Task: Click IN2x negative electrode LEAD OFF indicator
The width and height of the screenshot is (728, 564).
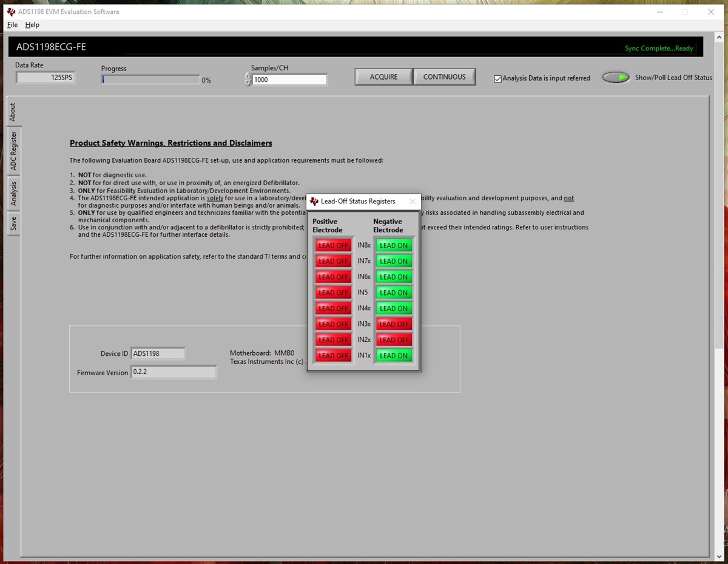Action: 394,340
